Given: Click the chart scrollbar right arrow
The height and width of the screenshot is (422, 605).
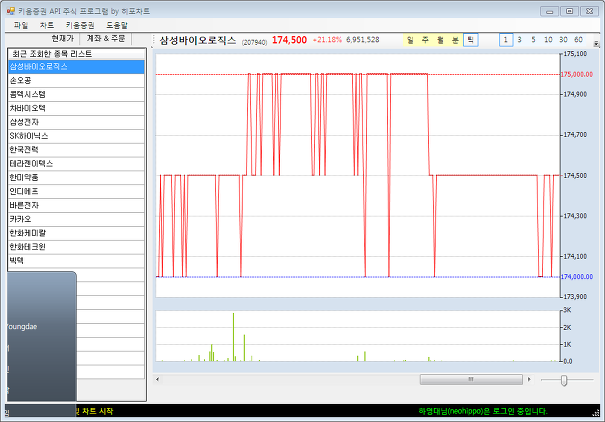Looking at the screenshot, I should pos(529,379).
